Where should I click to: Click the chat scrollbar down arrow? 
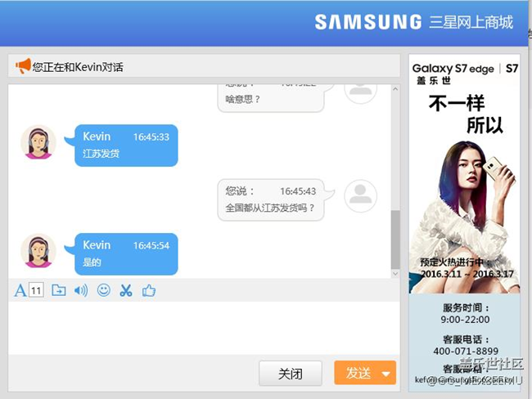[x=395, y=273]
